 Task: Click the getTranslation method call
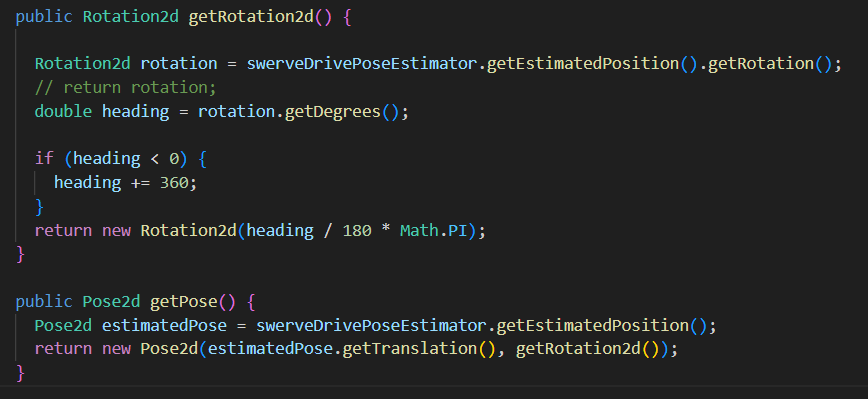(410, 349)
